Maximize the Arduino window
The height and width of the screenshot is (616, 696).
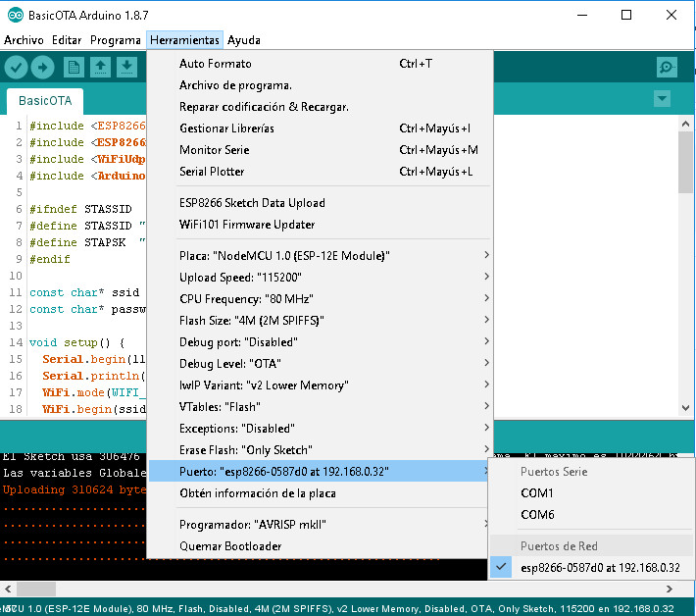(x=626, y=15)
